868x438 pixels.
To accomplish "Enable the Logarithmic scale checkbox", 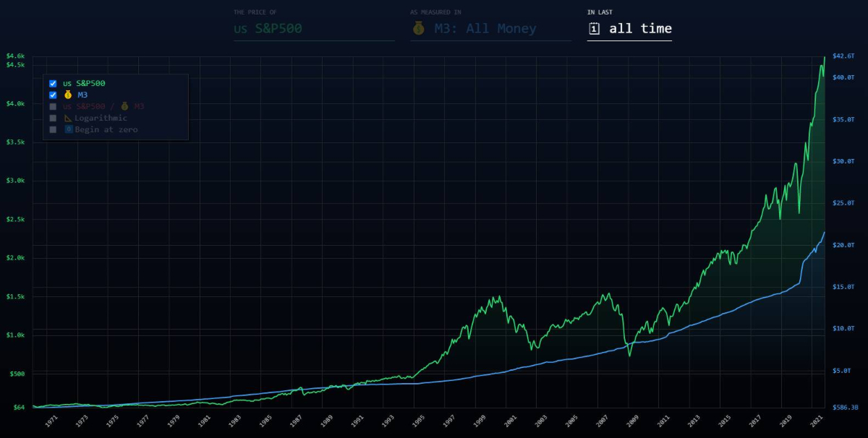I will click(53, 118).
